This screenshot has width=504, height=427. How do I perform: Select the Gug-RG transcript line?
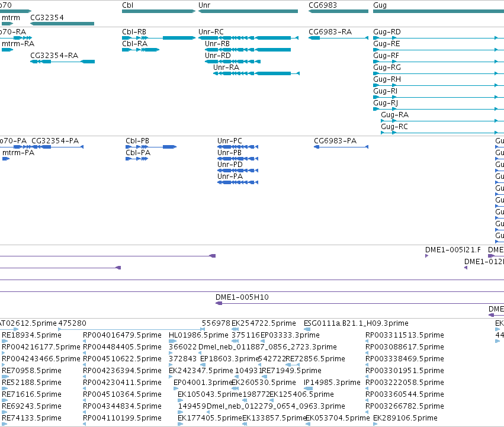pyautogui.click(x=438, y=73)
